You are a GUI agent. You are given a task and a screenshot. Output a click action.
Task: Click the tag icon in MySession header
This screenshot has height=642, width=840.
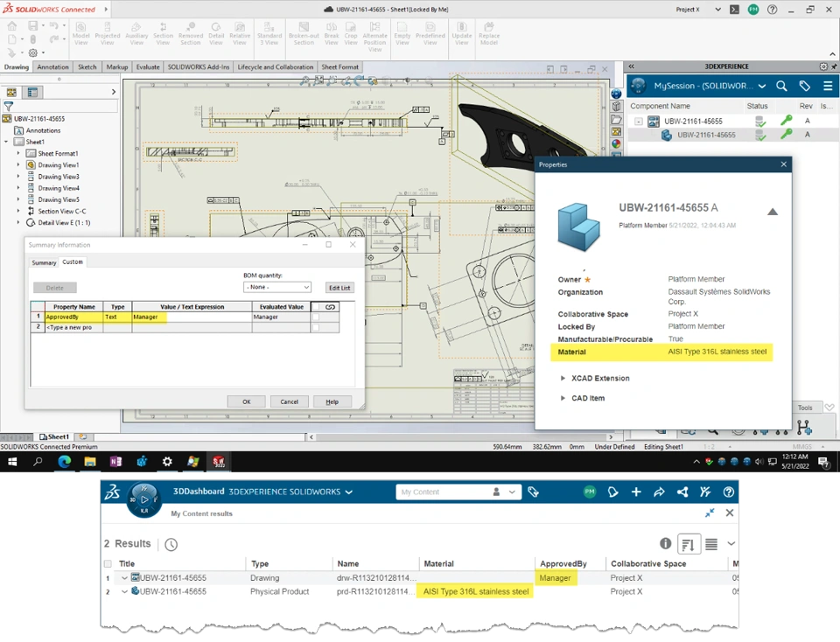click(805, 86)
